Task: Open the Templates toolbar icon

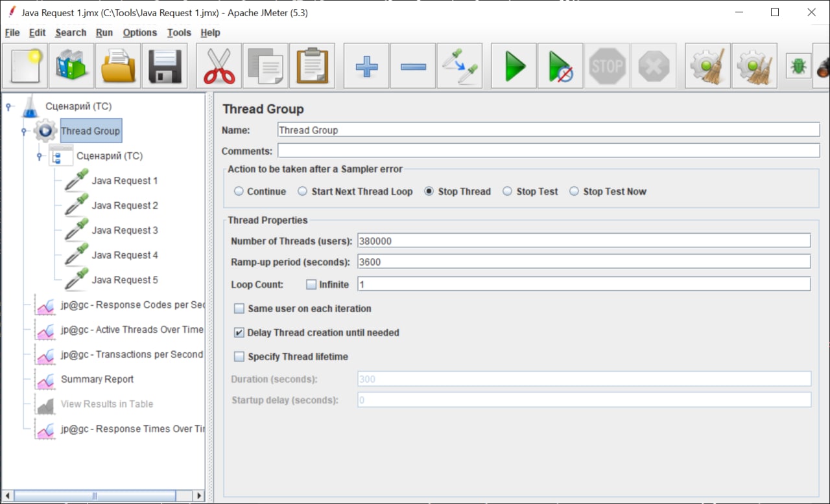Action: click(71, 65)
